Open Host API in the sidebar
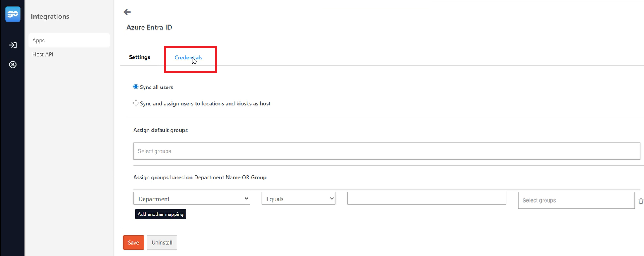The height and width of the screenshot is (256, 644). (x=43, y=55)
